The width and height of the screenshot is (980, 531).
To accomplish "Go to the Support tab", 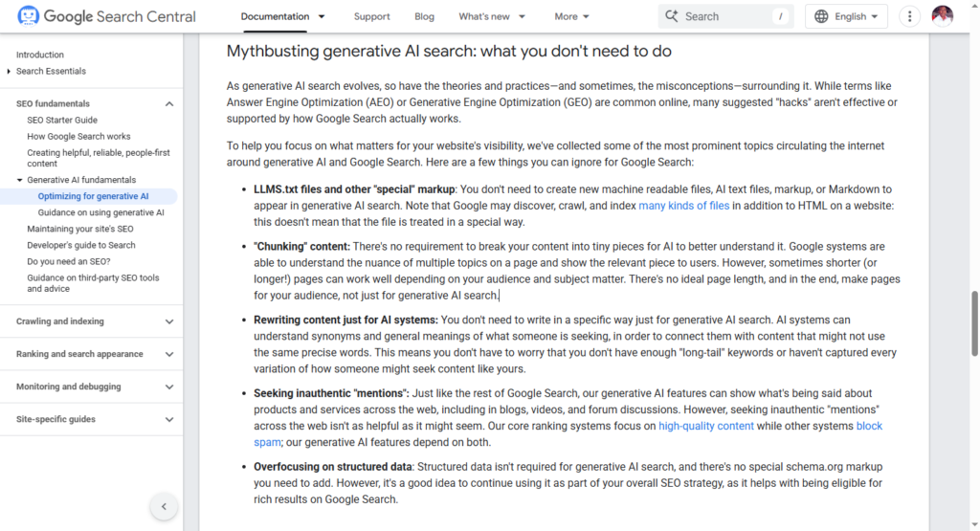I will coord(372,16).
